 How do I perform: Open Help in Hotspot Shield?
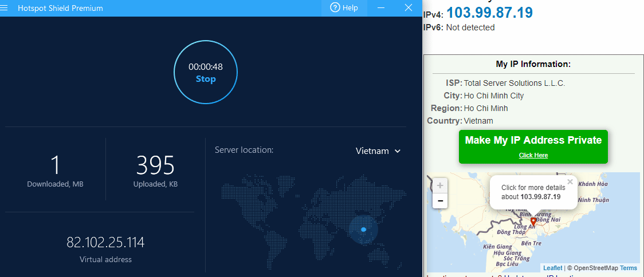[x=344, y=8]
